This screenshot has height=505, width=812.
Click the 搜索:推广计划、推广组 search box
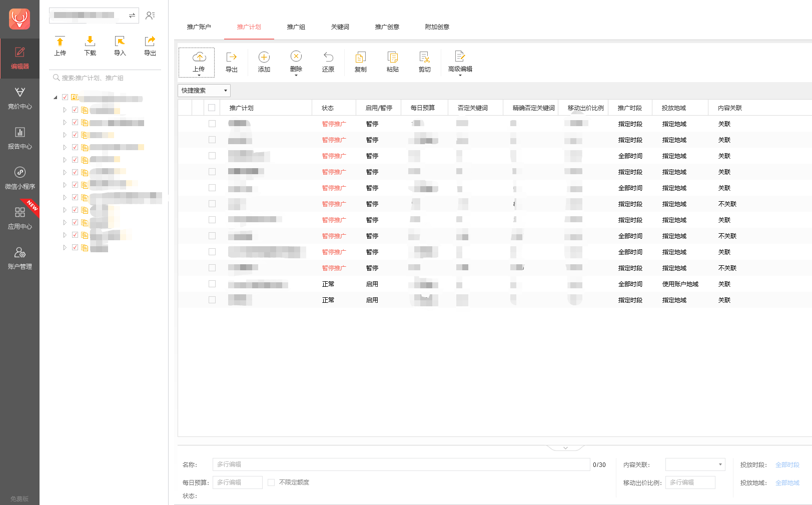pyautogui.click(x=105, y=78)
